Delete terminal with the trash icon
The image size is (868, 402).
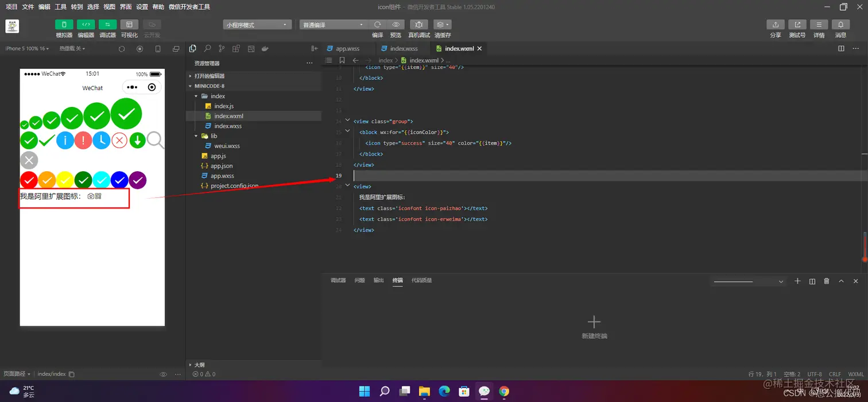pos(827,281)
